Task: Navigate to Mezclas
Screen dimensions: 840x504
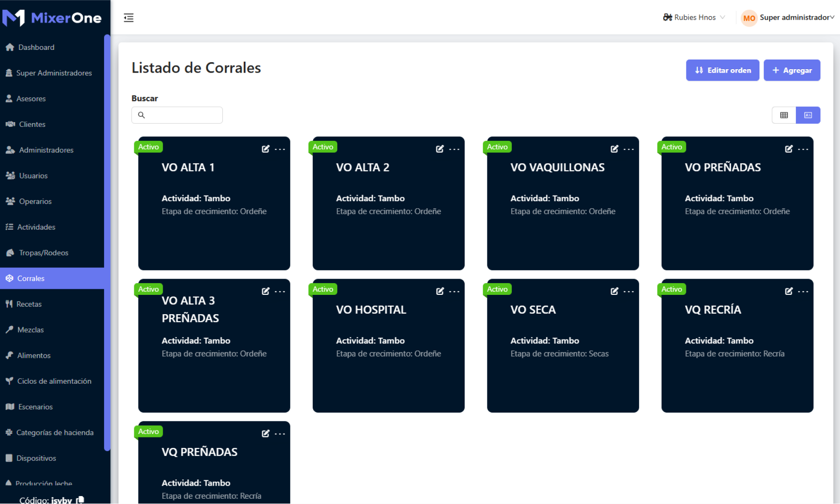Action: (x=52, y=330)
